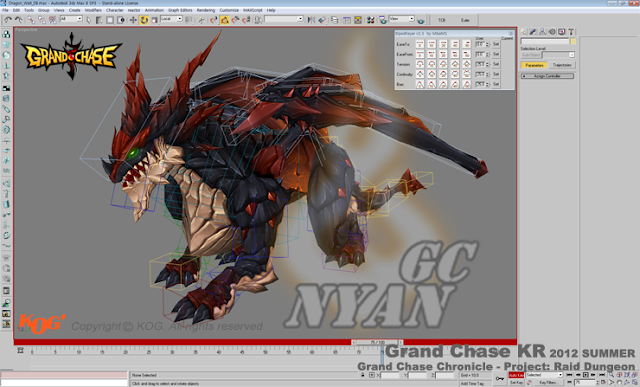Open the named selection sets dropdown
Screen dimensions: 640x387
click(284, 19)
